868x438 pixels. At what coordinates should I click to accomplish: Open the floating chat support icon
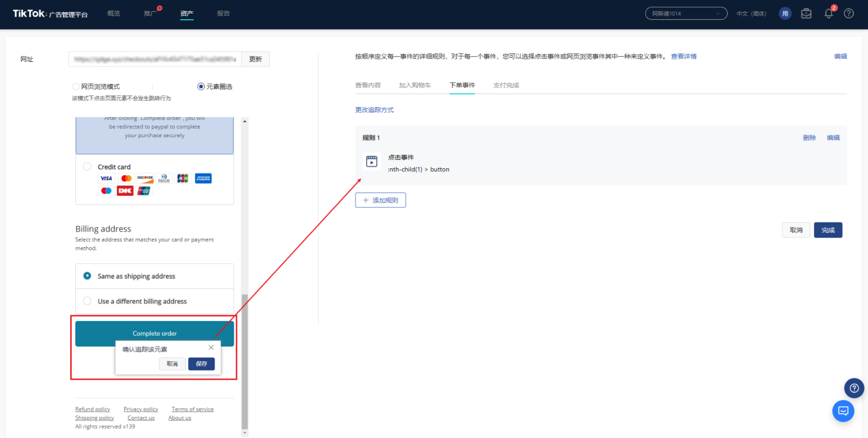tap(843, 411)
